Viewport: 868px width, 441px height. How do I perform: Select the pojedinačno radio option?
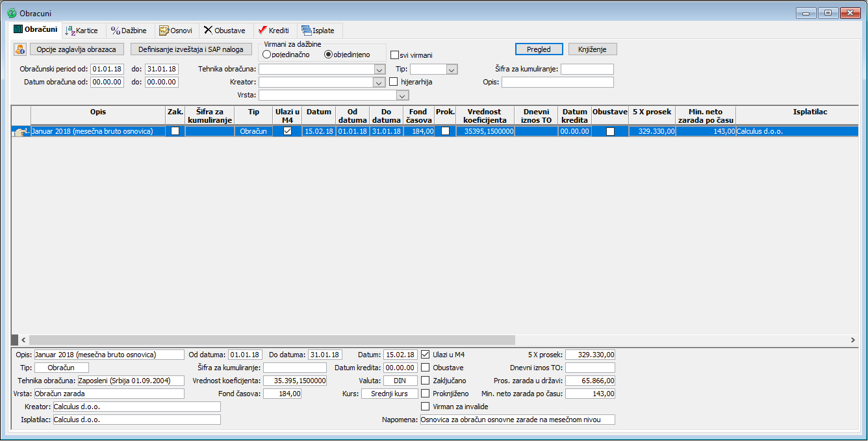(x=267, y=55)
